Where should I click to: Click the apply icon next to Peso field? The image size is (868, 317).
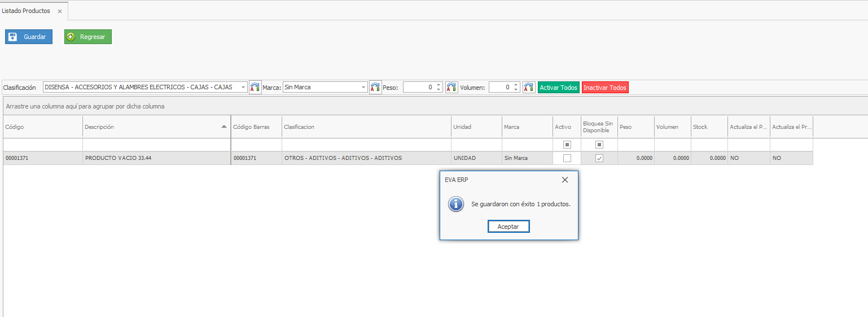pos(451,88)
